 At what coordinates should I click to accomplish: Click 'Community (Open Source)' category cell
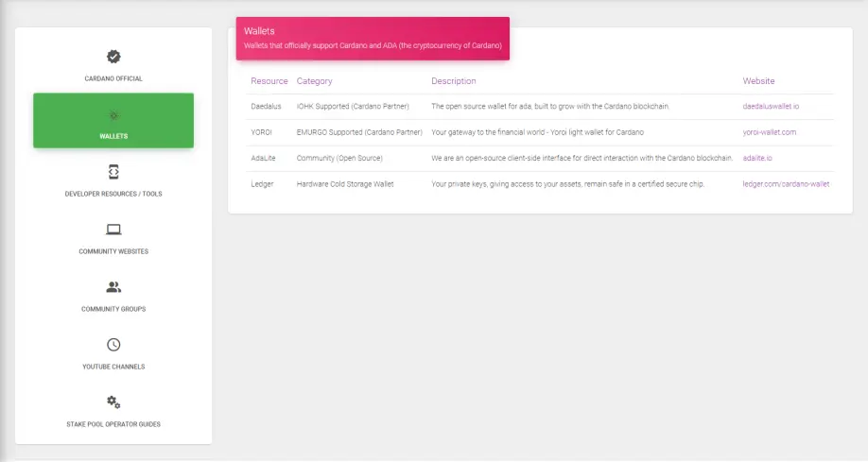tap(339, 158)
